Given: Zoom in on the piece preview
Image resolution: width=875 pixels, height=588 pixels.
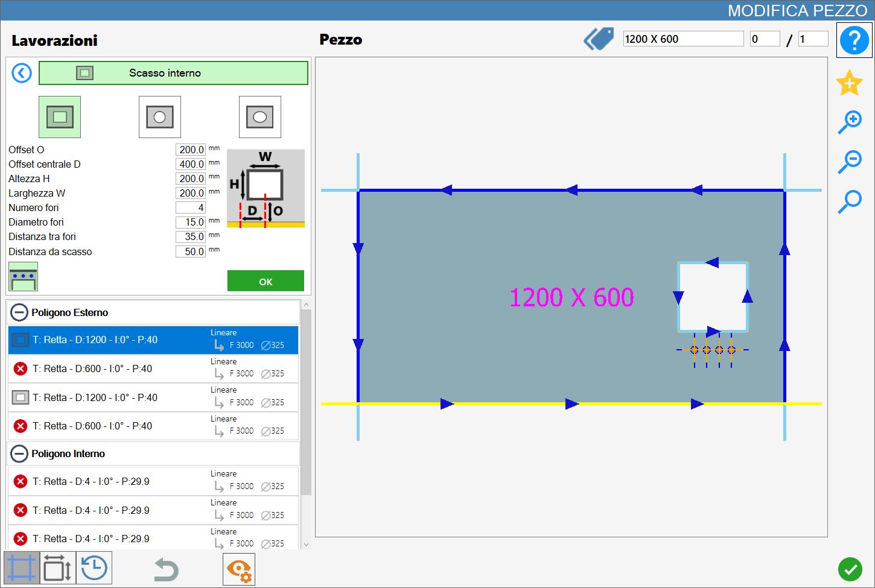Looking at the screenshot, I should [850, 122].
